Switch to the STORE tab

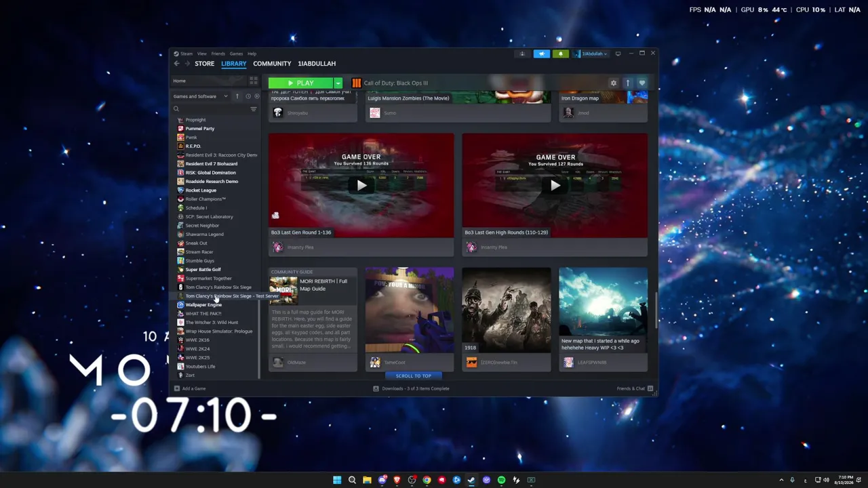205,64
